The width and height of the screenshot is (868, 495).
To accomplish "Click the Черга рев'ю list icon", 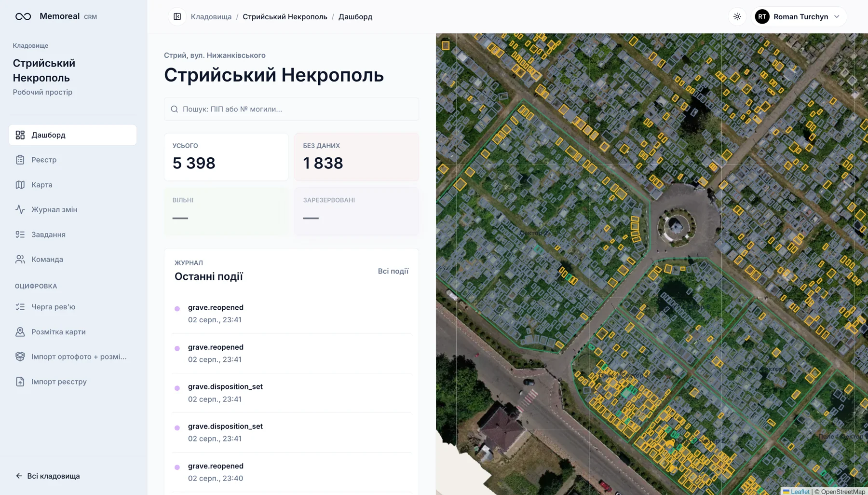I will tap(20, 307).
